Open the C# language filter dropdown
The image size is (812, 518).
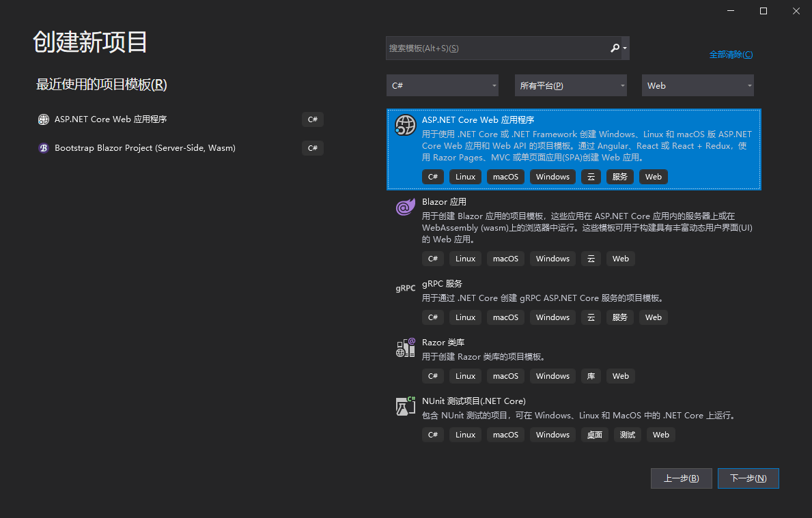(443, 85)
